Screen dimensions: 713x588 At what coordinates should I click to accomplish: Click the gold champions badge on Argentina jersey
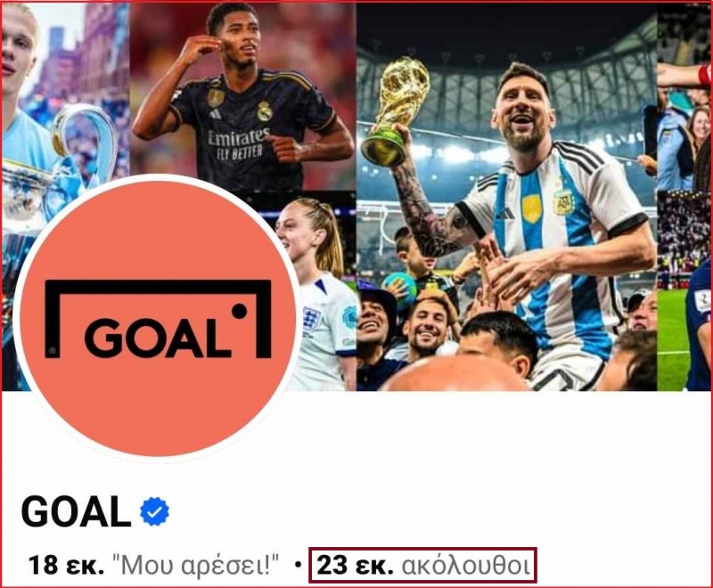click(531, 209)
